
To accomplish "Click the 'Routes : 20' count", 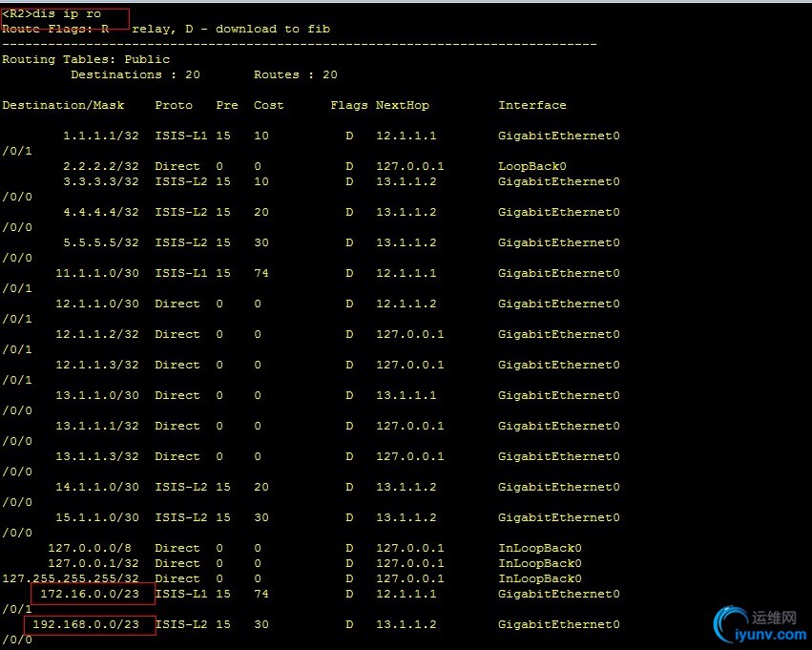I will tap(295, 74).
